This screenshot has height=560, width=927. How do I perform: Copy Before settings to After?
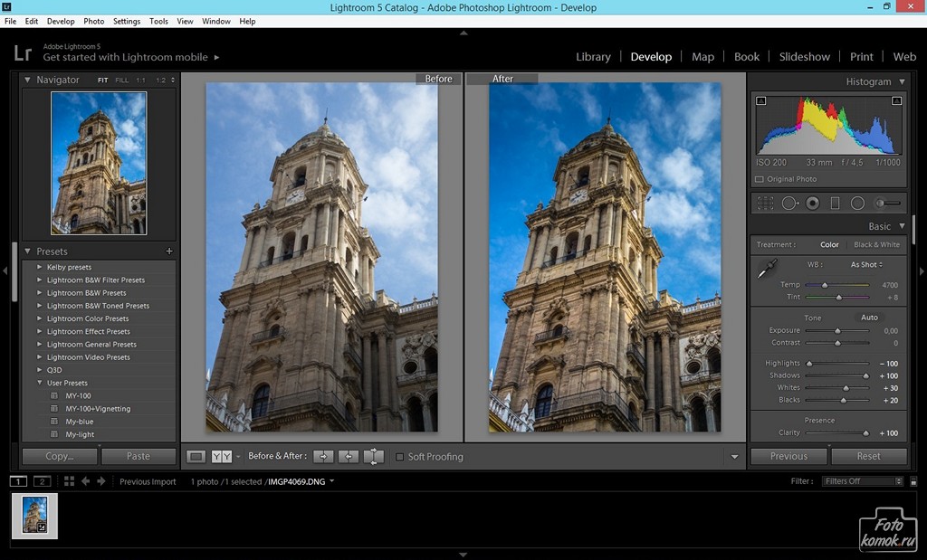[323, 457]
